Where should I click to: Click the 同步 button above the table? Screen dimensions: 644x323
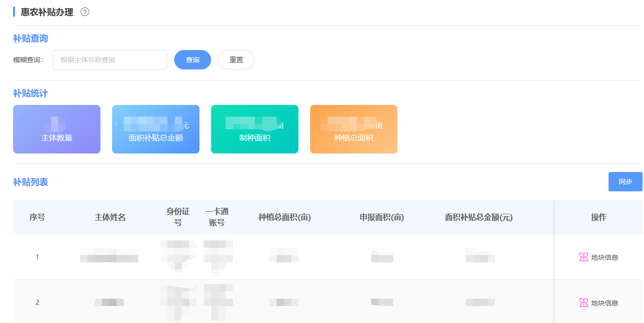pos(625,182)
